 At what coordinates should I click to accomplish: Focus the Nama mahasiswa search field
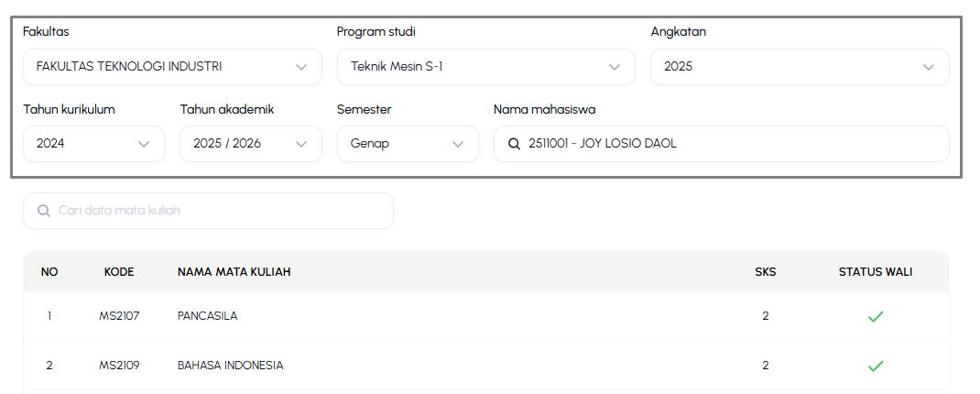[721, 144]
